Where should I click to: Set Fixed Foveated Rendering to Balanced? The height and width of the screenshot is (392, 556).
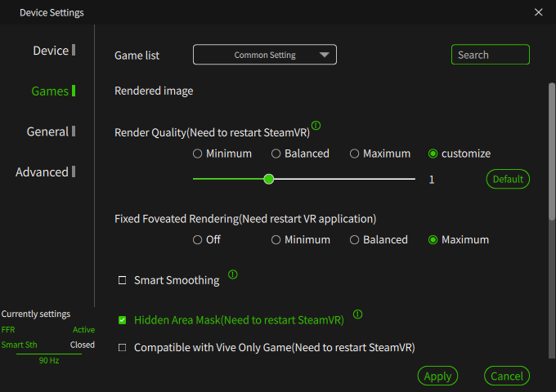tap(354, 240)
